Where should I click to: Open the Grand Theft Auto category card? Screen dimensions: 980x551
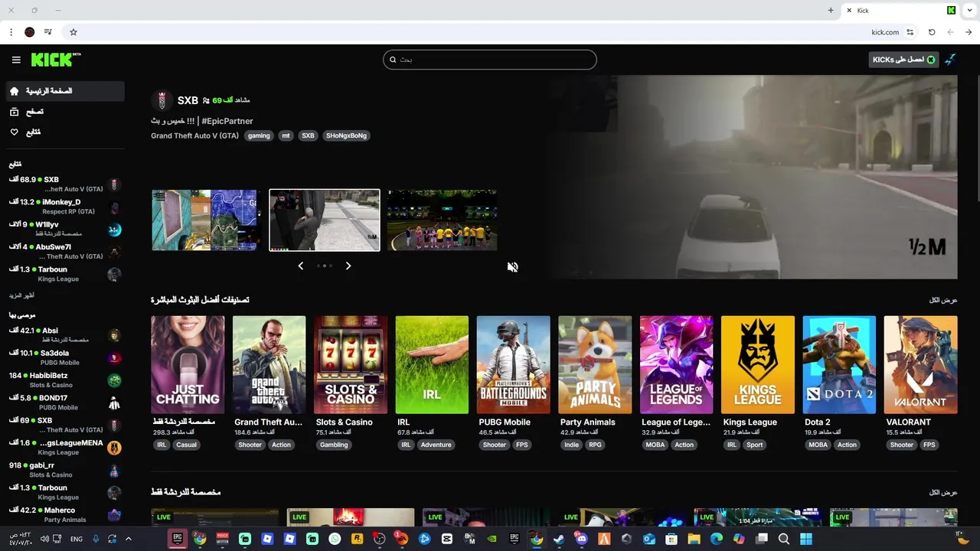(x=269, y=365)
